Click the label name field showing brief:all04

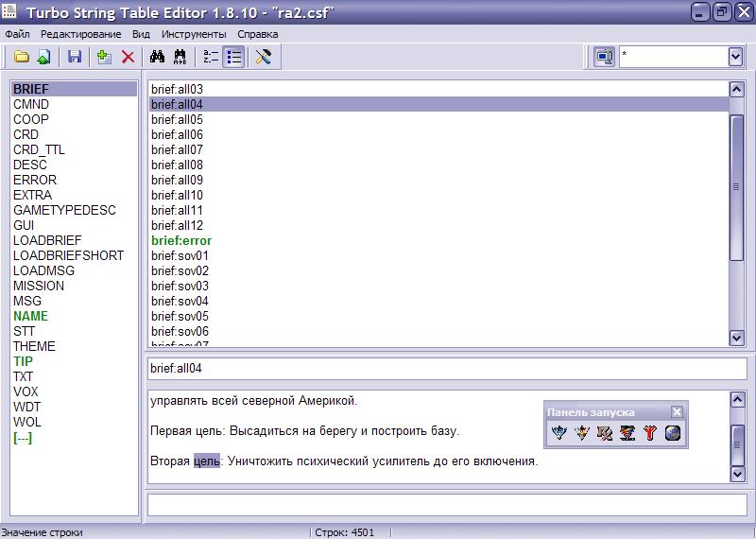click(447, 369)
